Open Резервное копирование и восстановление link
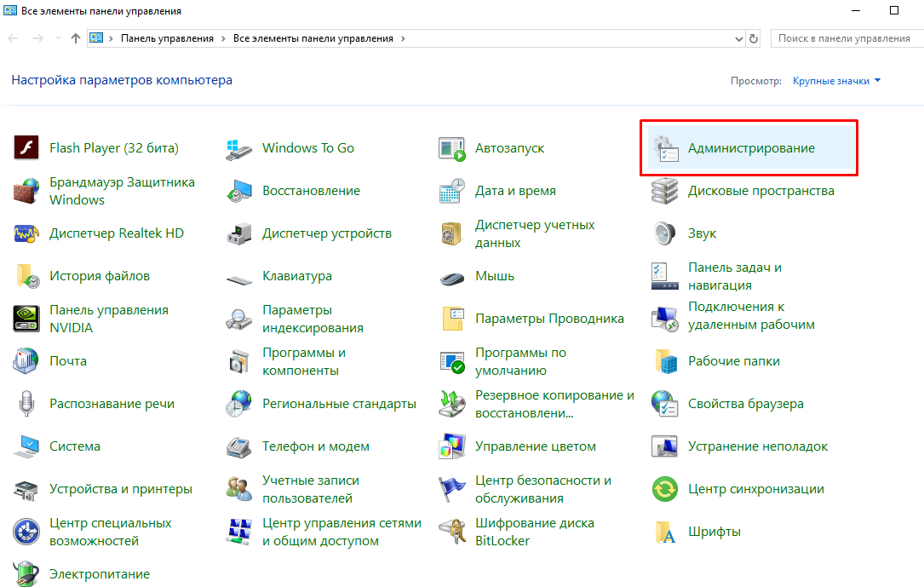This screenshot has width=924, height=587. click(x=554, y=404)
